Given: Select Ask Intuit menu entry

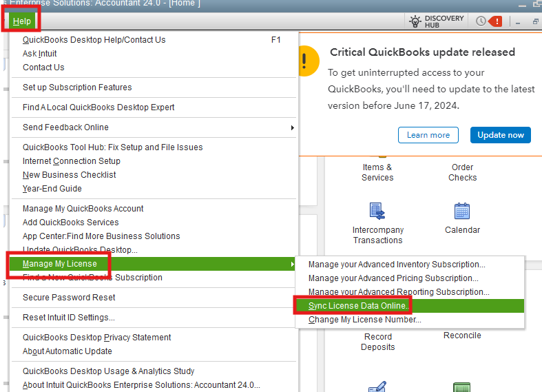Looking at the screenshot, I should (x=154, y=54).
